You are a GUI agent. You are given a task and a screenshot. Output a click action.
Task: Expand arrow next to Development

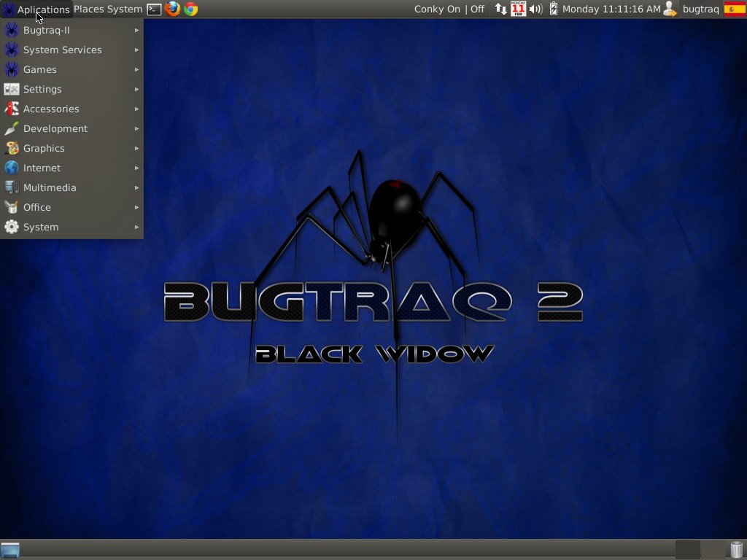click(136, 128)
